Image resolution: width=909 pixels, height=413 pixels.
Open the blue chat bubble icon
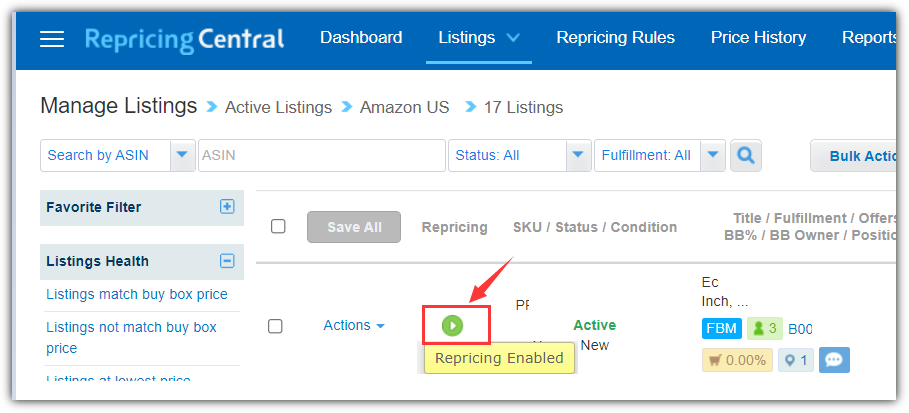click(x=834, y=360)
